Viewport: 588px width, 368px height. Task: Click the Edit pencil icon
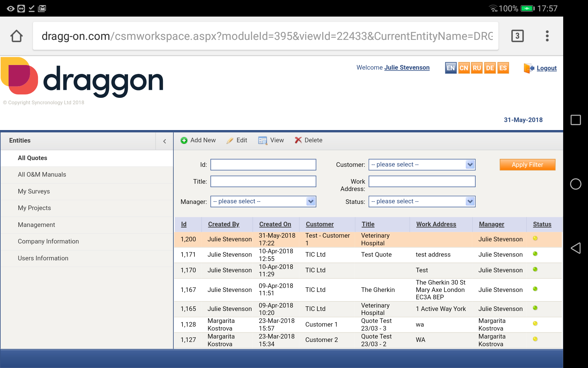coord(230,140)
